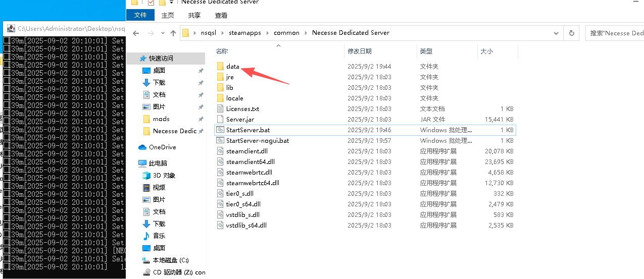Click the StartServer.bat file icon
The width and height of the screenshot is (644, 279).
[x=220, y=130]
